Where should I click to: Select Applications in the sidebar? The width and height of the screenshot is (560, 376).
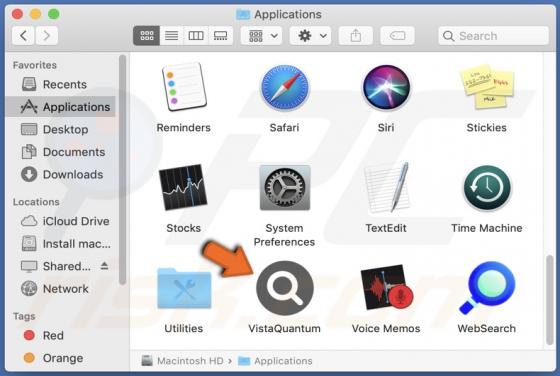click(x=61, y=107)
